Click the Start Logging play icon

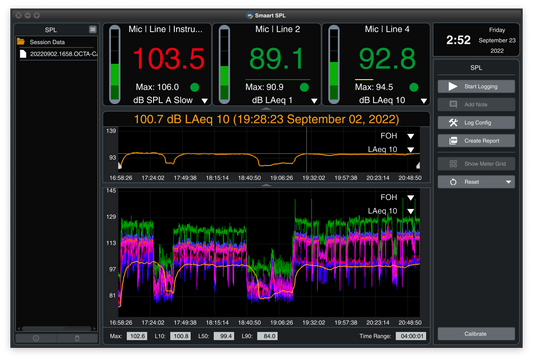point(453,86)
